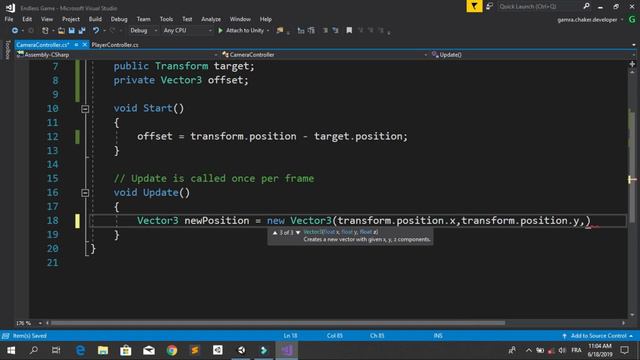Open the Build menu

pos(95,19)
